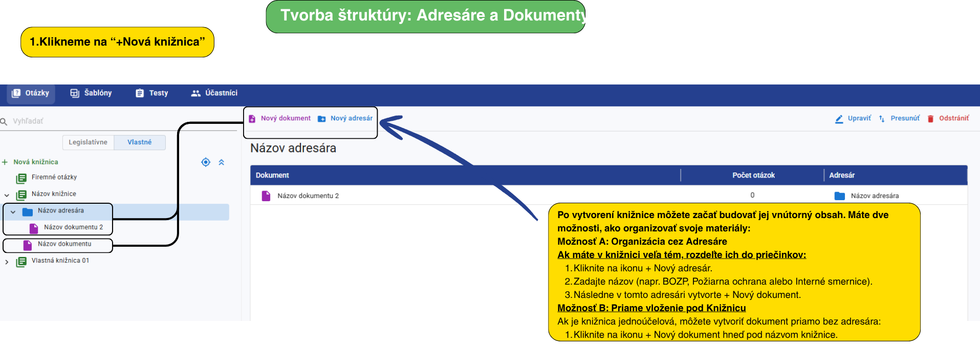The height and width of the screenshot is (344, 980).
Task: Click the locate target icon in sidebar
Action: coord(206,162)
